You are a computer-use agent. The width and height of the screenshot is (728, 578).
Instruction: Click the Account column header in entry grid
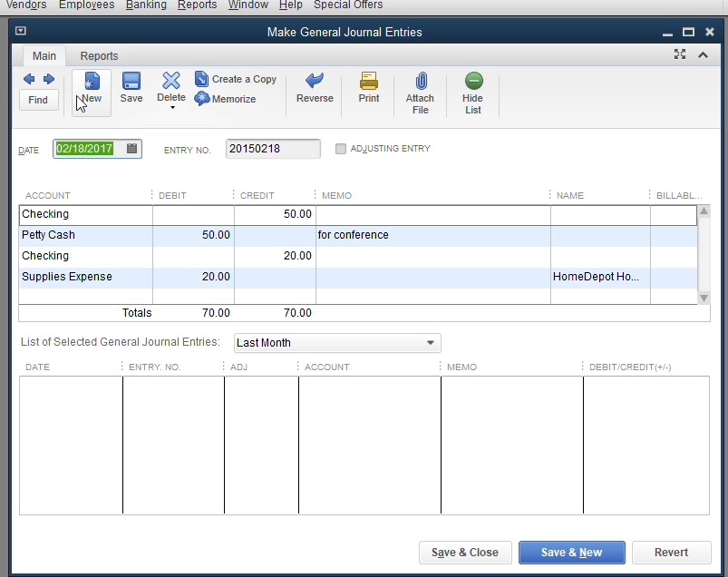48,196
